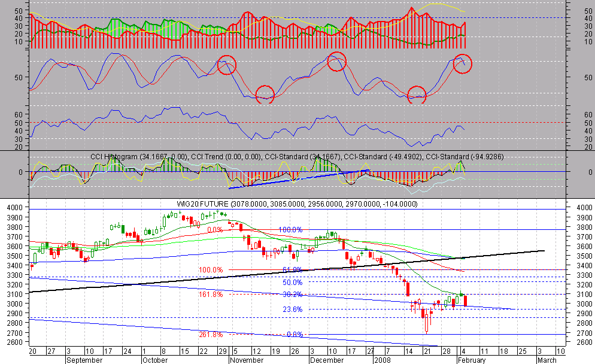Click 4000 on the left price axis

pos(15,208)
